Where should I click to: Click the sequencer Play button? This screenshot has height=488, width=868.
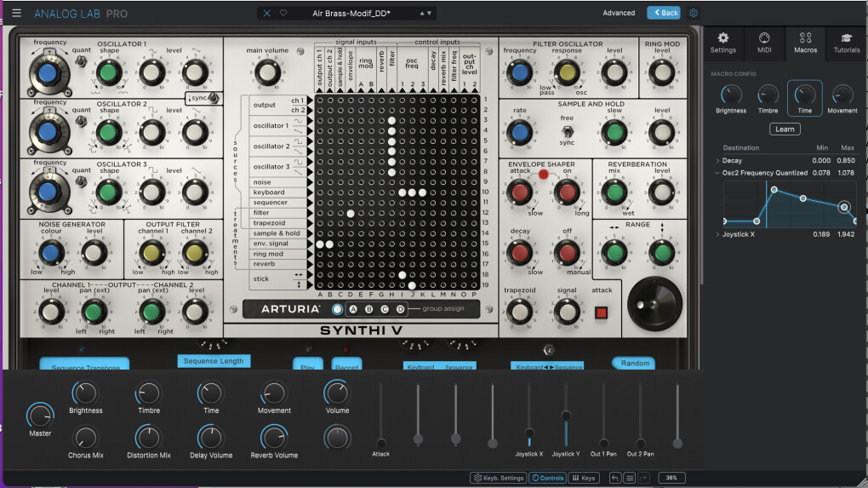point(308,365)
